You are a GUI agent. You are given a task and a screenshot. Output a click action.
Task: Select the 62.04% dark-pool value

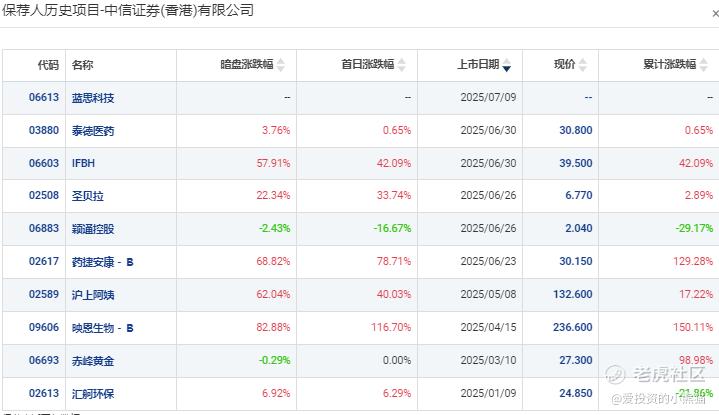tap(273, 294)
